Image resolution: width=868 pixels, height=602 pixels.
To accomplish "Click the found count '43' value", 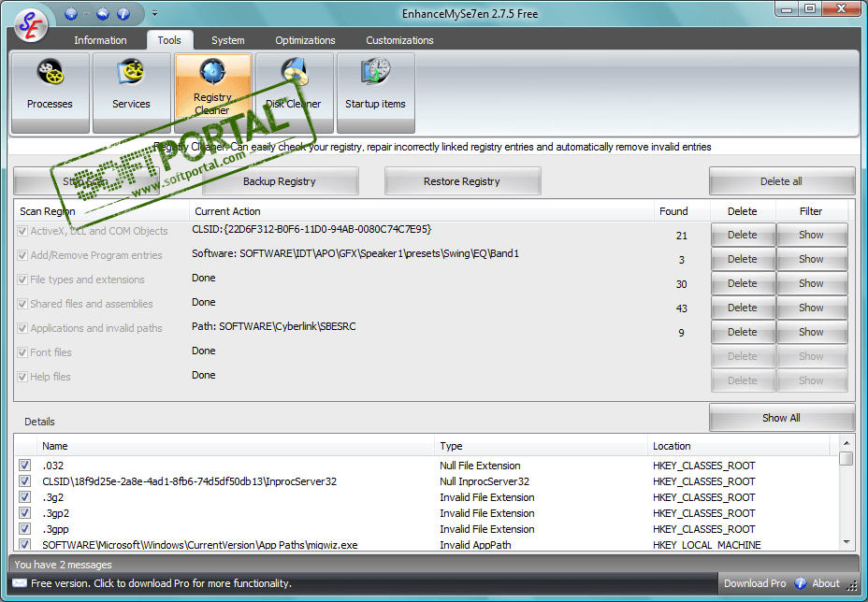I will 682,308.
